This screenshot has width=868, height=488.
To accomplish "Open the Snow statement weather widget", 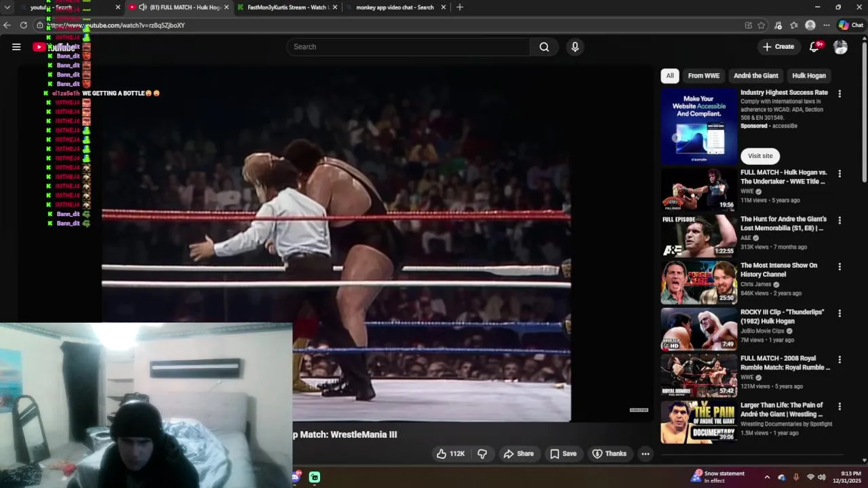I will 718,477.
